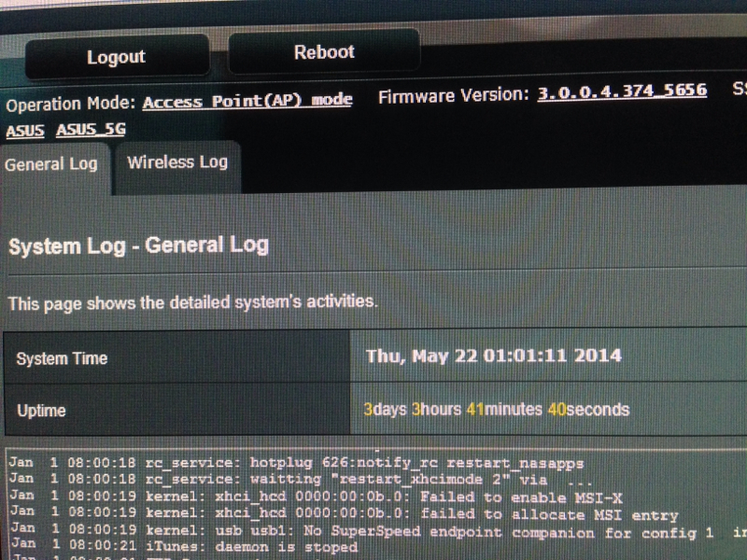Select the Thu, May 22 01:01:11 2014 time value
747x560 pixels.
(494, 356)
